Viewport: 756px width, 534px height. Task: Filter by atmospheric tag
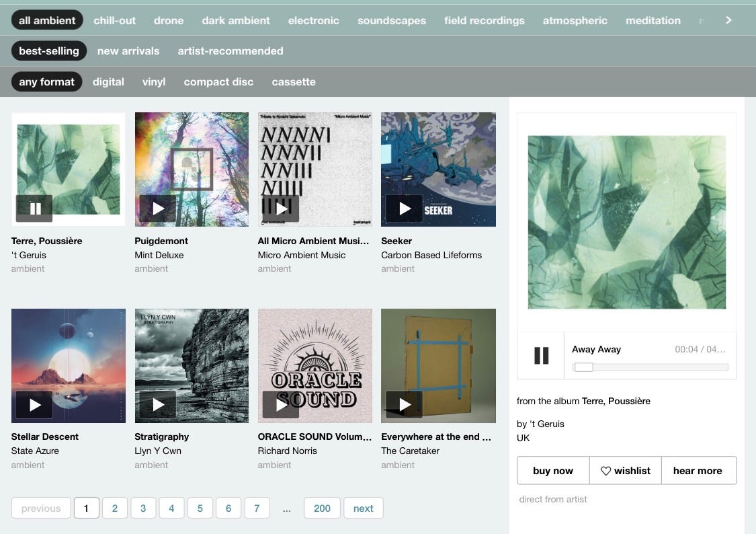(575, 20)
